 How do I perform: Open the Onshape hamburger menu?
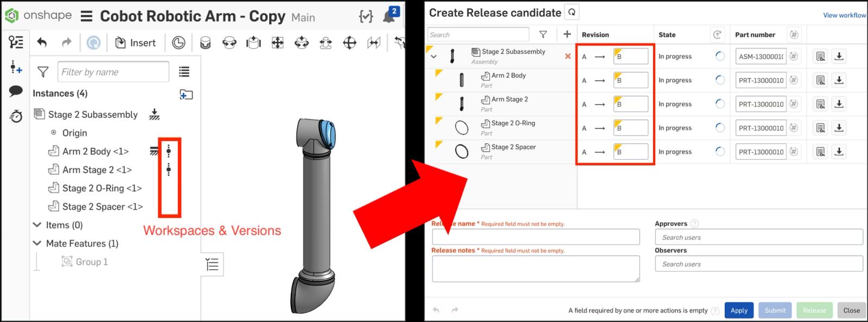pyautogui.click(x=87, y=16)
